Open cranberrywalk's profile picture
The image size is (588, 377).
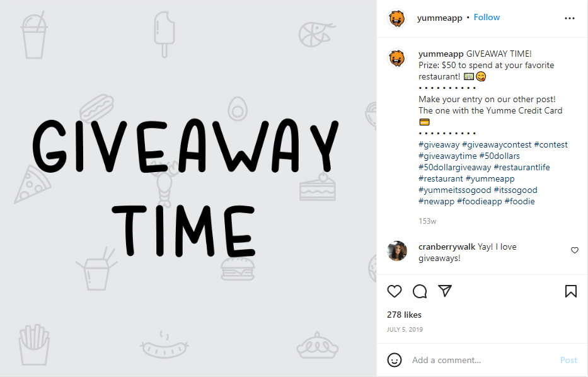[397, 250]
